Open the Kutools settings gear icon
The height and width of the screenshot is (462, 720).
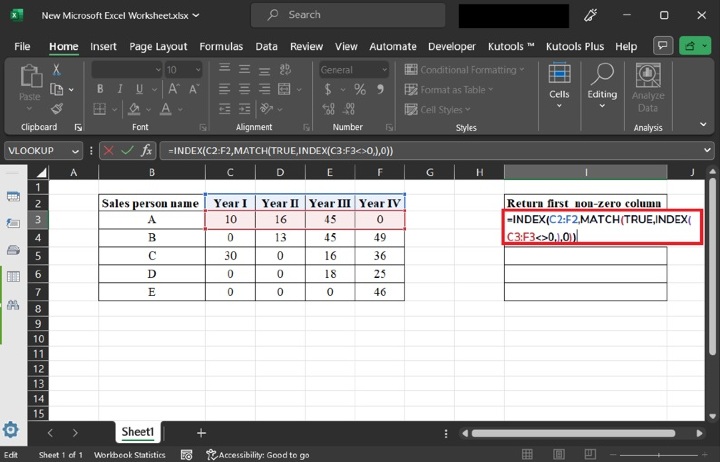tap(11, 431)
